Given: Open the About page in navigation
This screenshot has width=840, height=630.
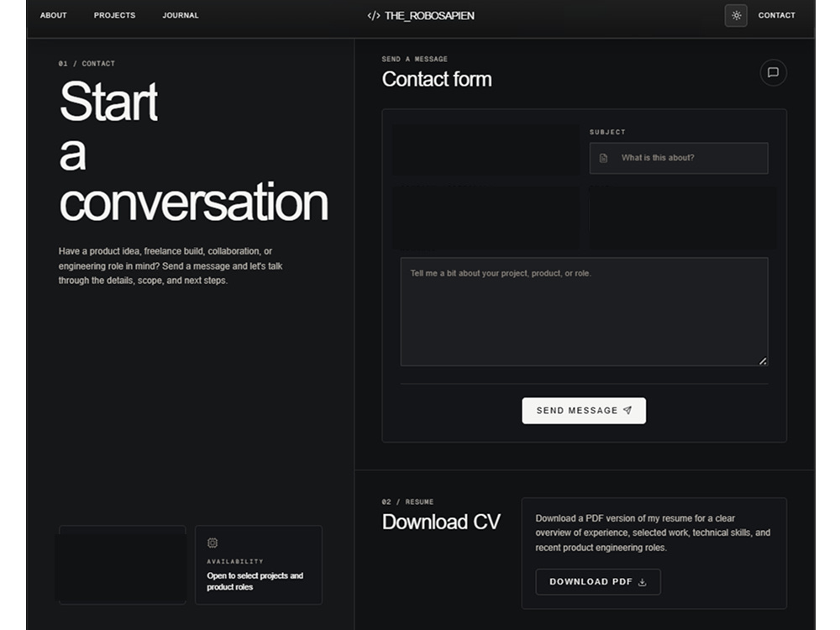Looking at the screenshot, I should pos(54,15).
